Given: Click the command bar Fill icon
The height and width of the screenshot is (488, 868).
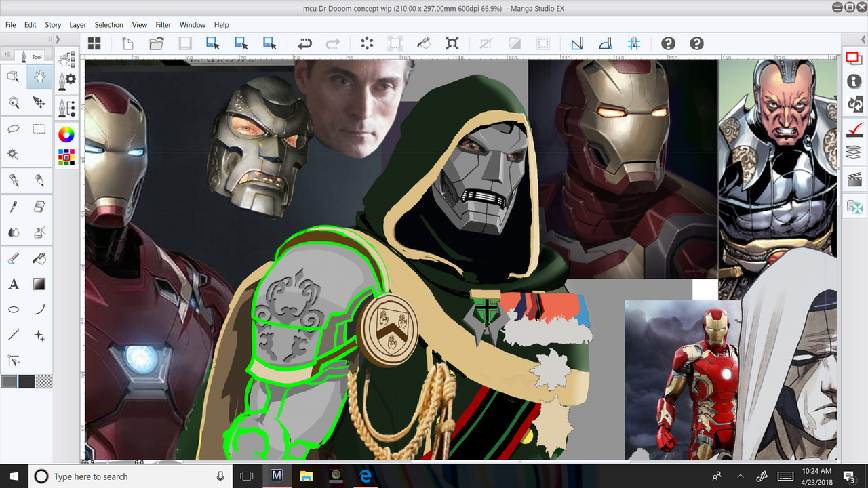Looking at the screenshot, I should 424,44.
